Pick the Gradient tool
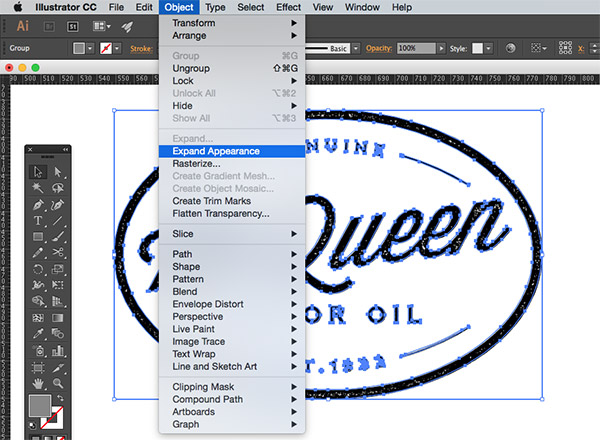This screenshot has width=600, height=440. [58, 318]
